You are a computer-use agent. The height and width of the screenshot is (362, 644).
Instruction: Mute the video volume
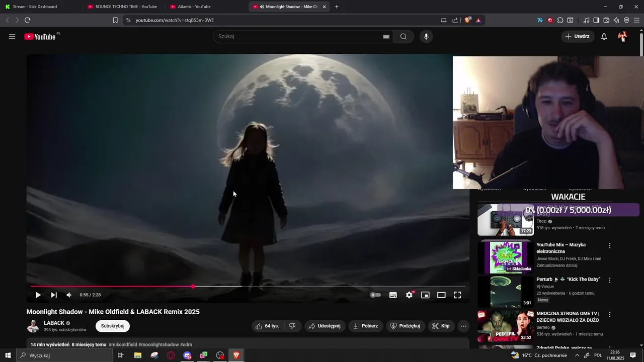[x=69, y=295]
